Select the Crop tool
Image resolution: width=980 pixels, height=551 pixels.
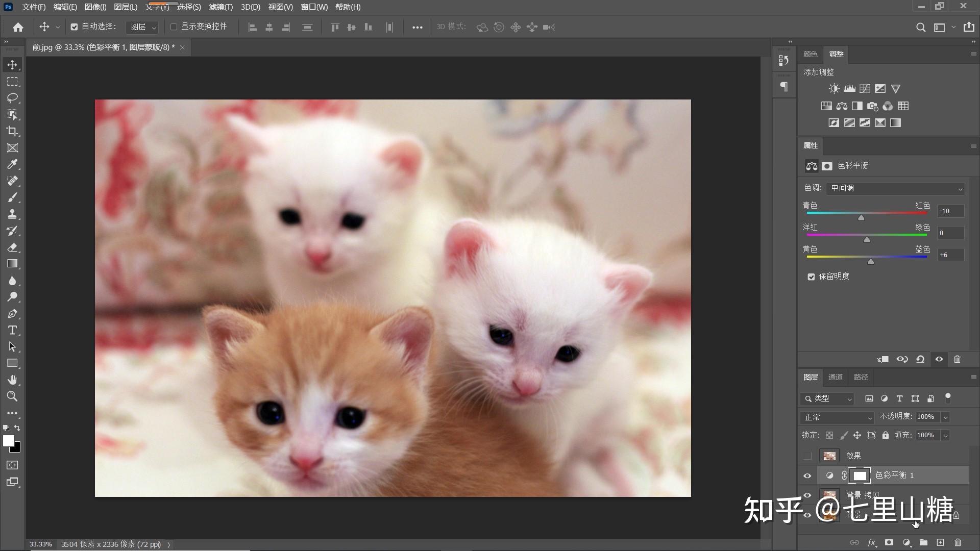(x=12, y=131)
